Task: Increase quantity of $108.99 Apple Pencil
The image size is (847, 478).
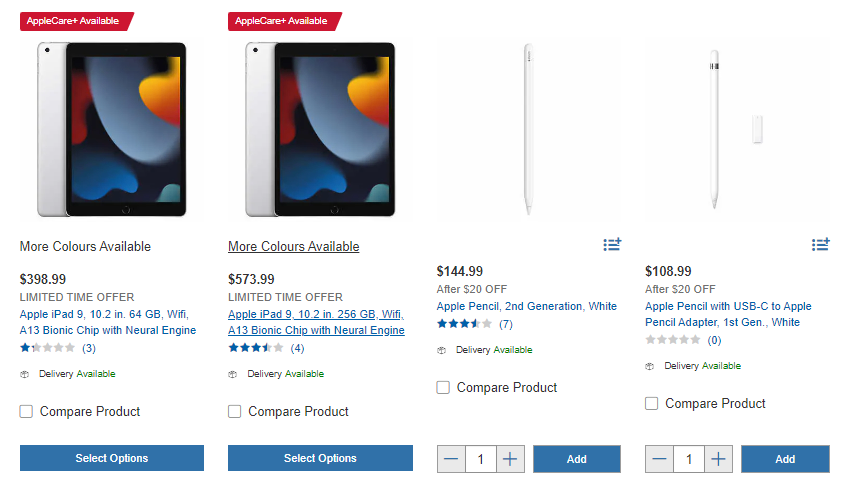Action: point(718,459)
